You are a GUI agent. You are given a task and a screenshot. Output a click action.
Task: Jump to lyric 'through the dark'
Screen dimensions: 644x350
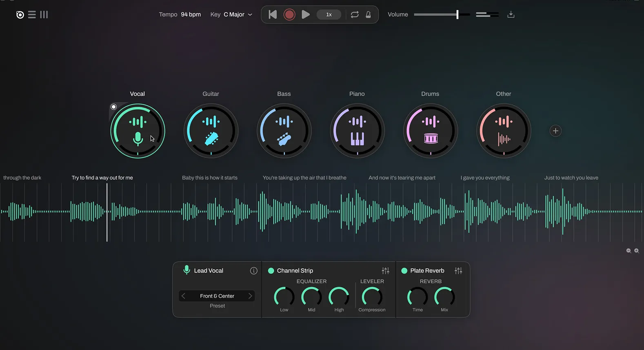[22, 178]
